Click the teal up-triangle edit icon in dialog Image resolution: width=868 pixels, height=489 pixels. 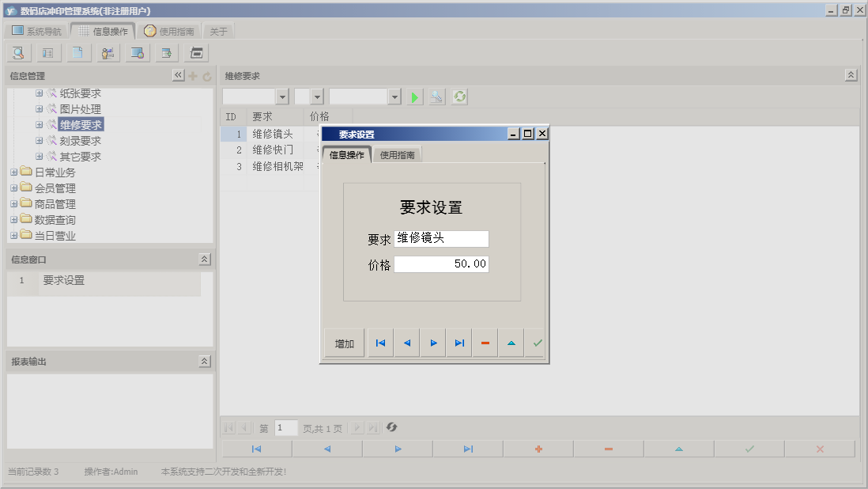pos(511,343)
